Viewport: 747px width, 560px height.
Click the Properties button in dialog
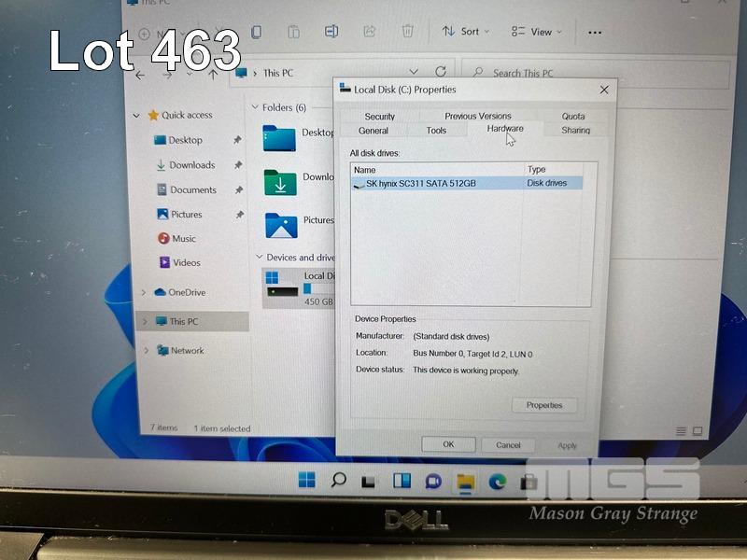(x=544, y=405)
